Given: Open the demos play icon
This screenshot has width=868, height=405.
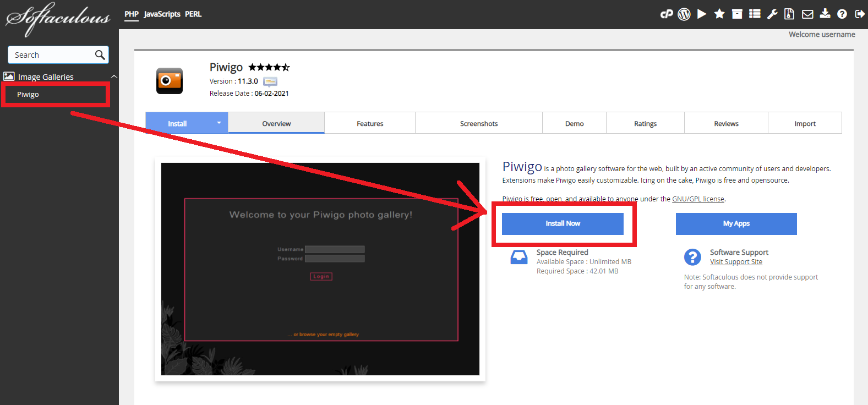Looking at the screenshot, I should point(702,14).
